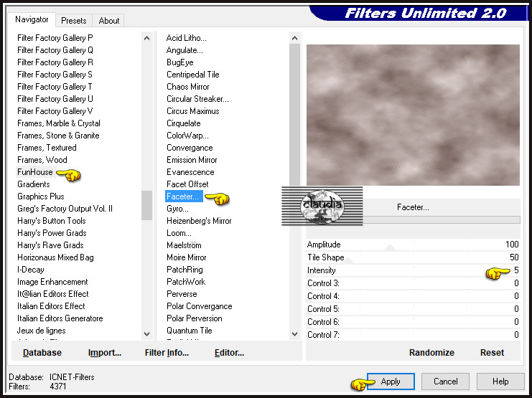Click the Control 7 slider row

coord(413,335)
